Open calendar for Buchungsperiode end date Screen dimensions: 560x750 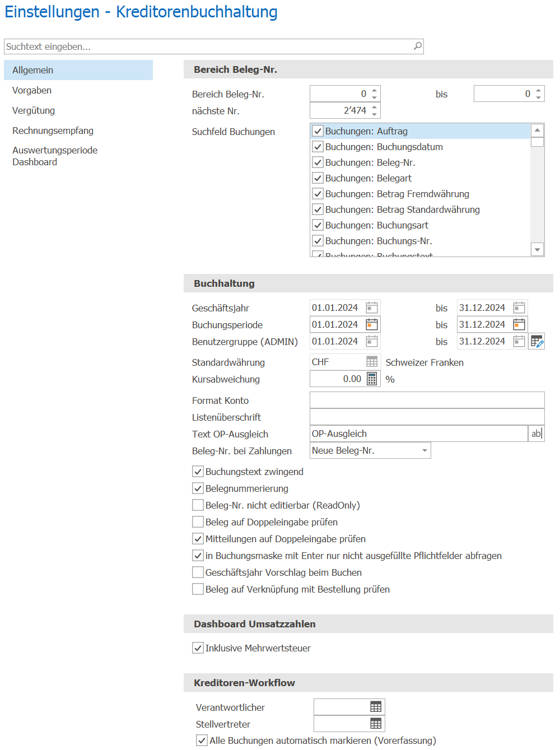519,324
